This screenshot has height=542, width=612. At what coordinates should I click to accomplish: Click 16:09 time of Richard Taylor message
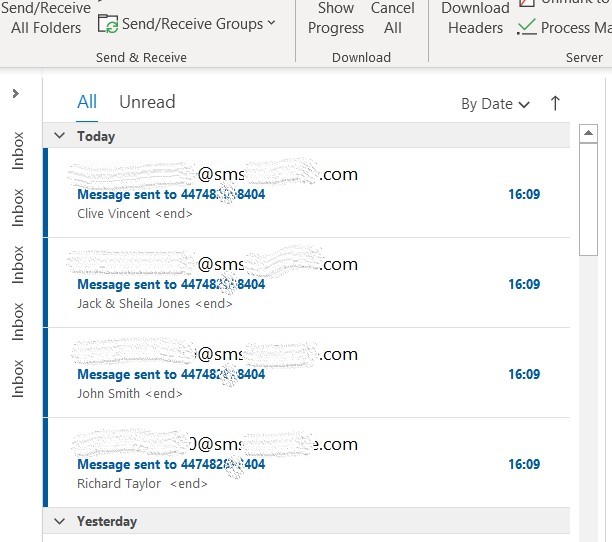524,464
